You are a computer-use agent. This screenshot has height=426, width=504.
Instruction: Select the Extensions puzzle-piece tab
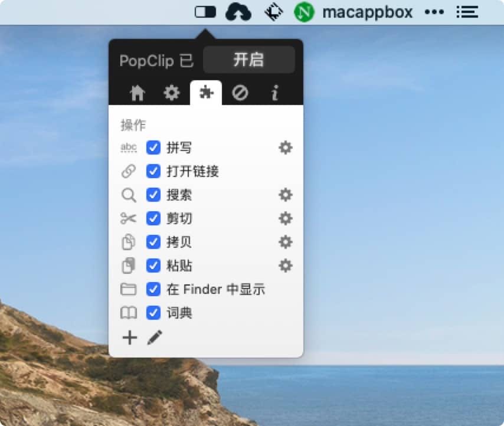[x=206, y=93]
